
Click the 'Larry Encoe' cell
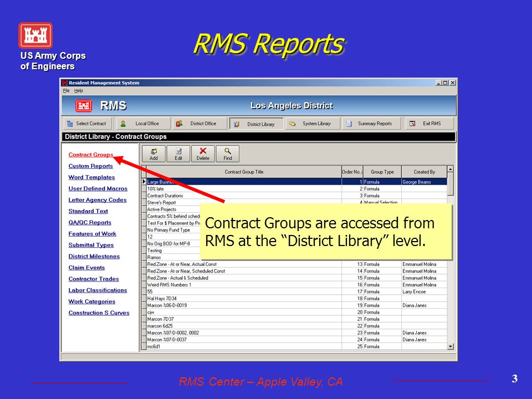424,291
